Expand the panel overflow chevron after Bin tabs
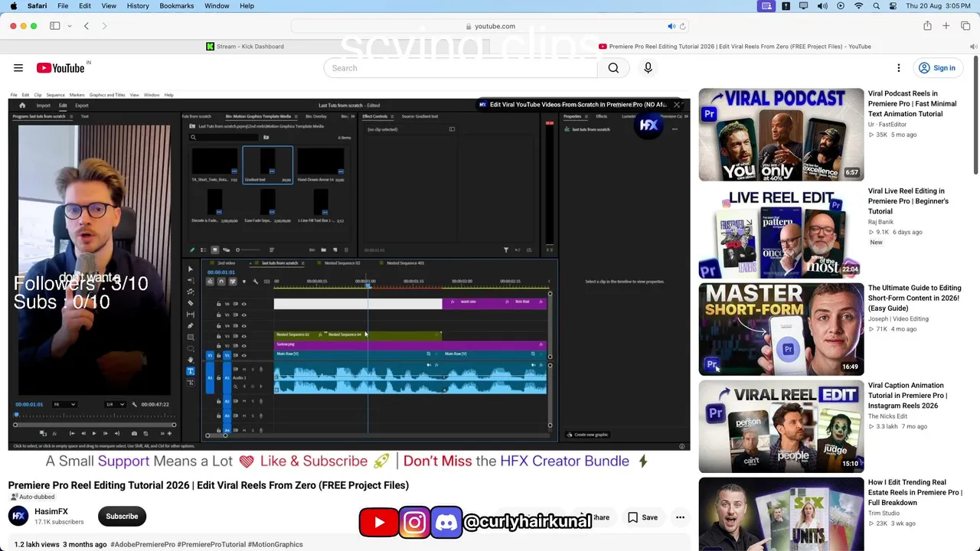The height and width of the screenshot is (551, 980). point(351,116)
